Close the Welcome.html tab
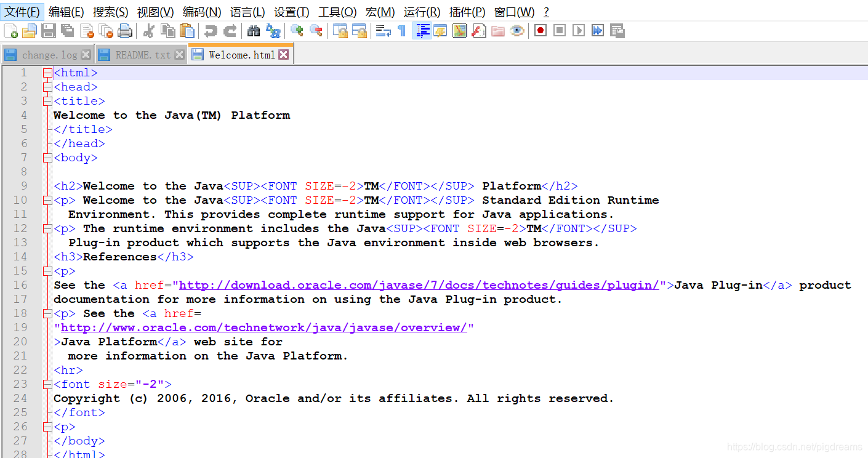Screen dimensions: 868x458 tap(283, 55)
